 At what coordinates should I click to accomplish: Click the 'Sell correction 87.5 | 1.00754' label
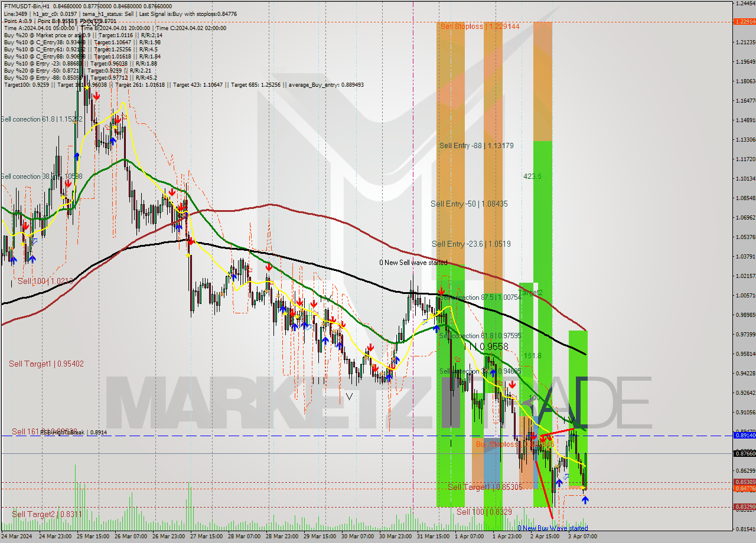click(481, 297)
